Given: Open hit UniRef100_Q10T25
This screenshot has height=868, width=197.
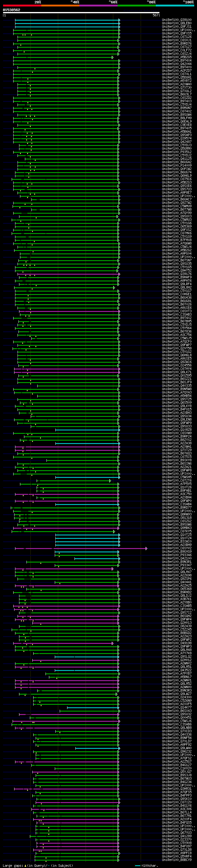Looking at the screenshot, I should click(177, 535).
